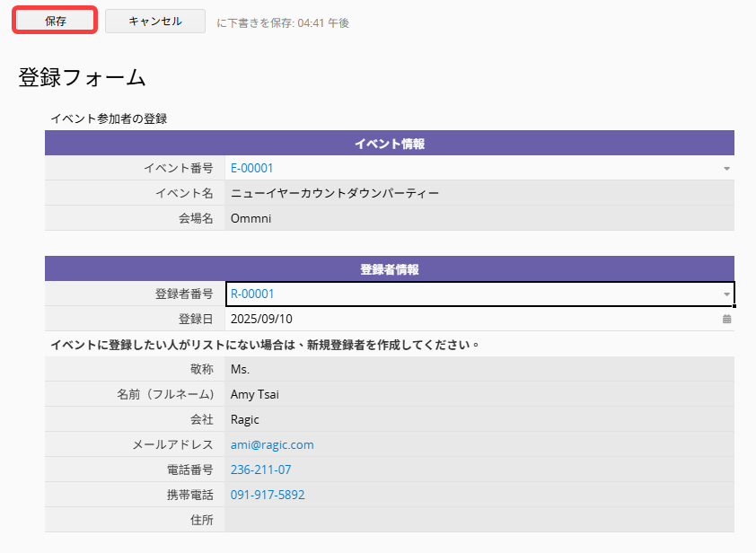Click the 会場名 field showing Ommni

[x=479, y=218]
